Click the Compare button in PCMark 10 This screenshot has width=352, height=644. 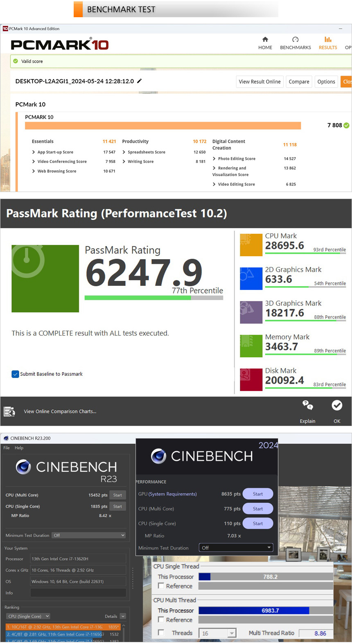[x=299, y=81]
